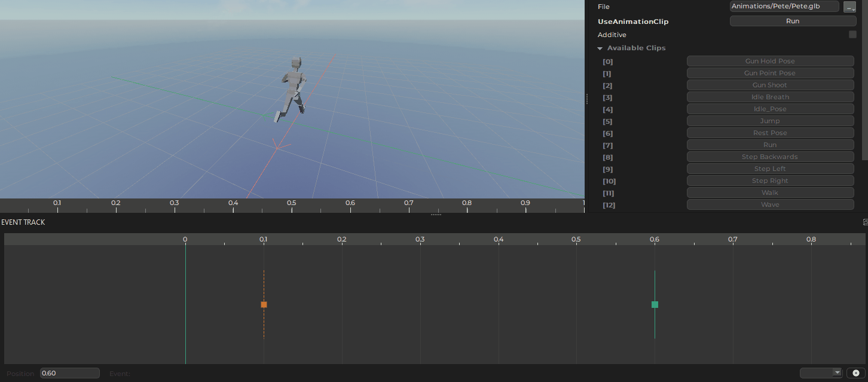Select the Wave clip

770,204
